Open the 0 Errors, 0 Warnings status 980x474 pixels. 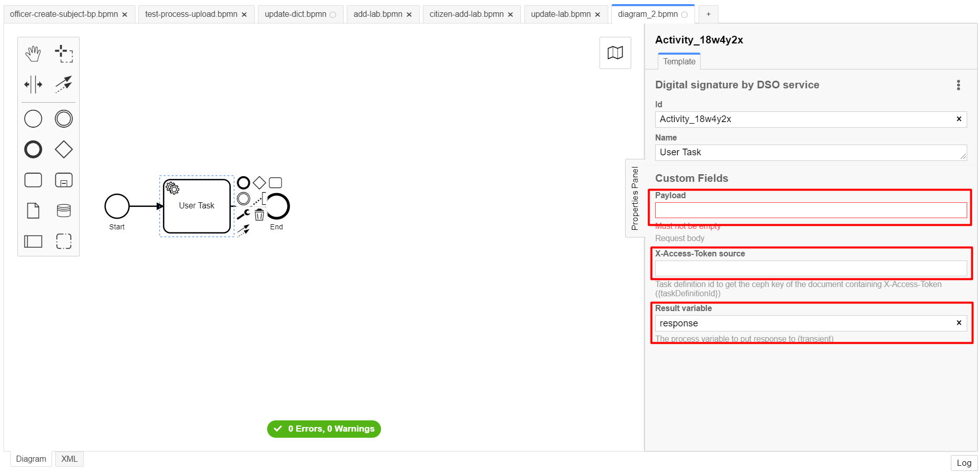[324, 429]
